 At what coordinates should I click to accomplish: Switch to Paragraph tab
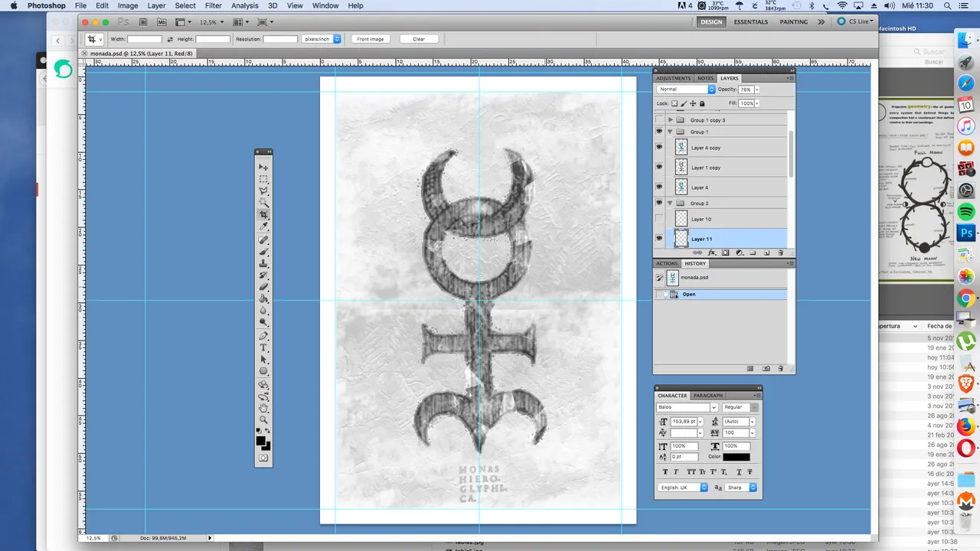point(708,396)
